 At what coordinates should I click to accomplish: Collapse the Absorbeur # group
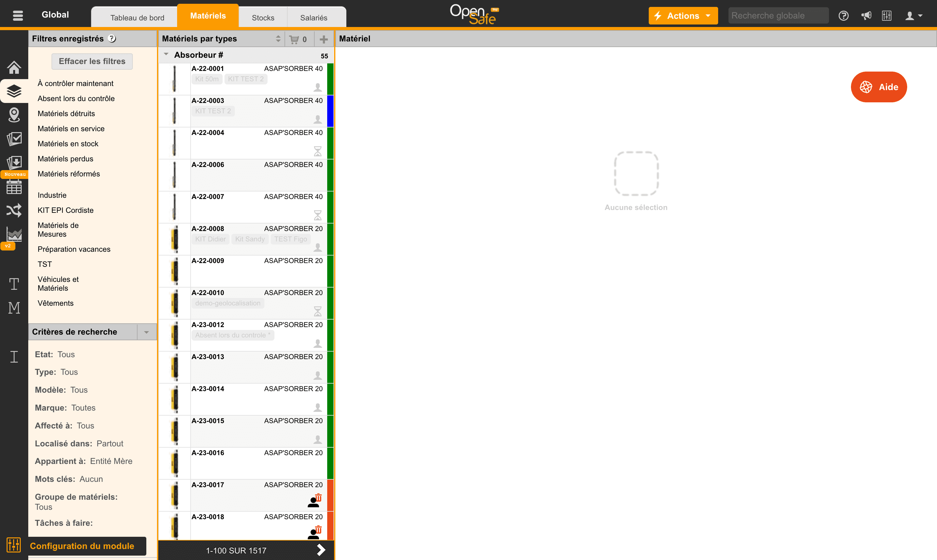[166, 54]
